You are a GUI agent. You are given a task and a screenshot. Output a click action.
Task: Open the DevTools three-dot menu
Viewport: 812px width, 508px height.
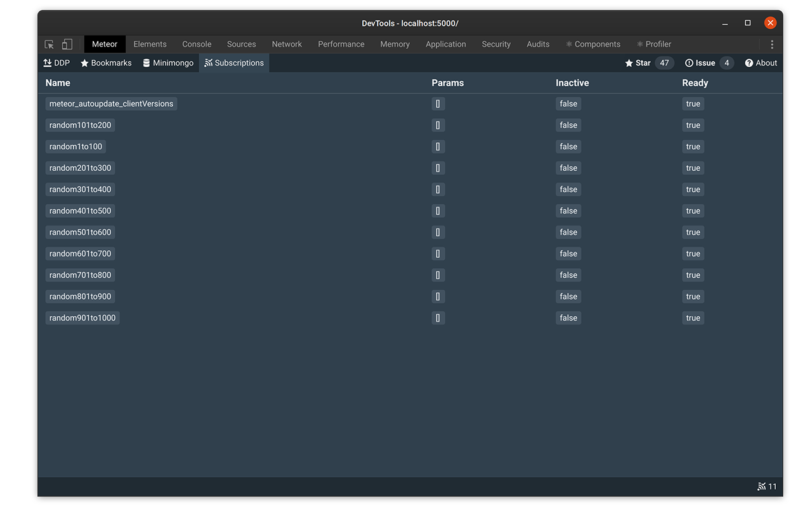(772, 44)
